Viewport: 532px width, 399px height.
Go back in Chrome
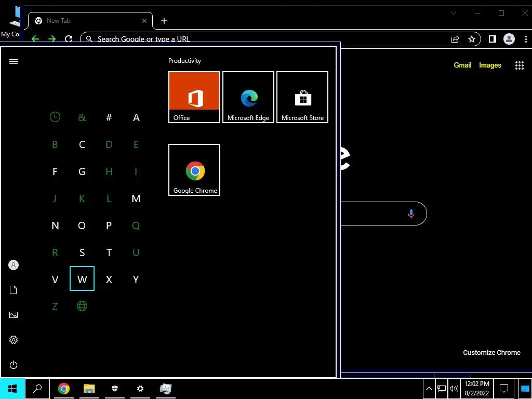35,38
